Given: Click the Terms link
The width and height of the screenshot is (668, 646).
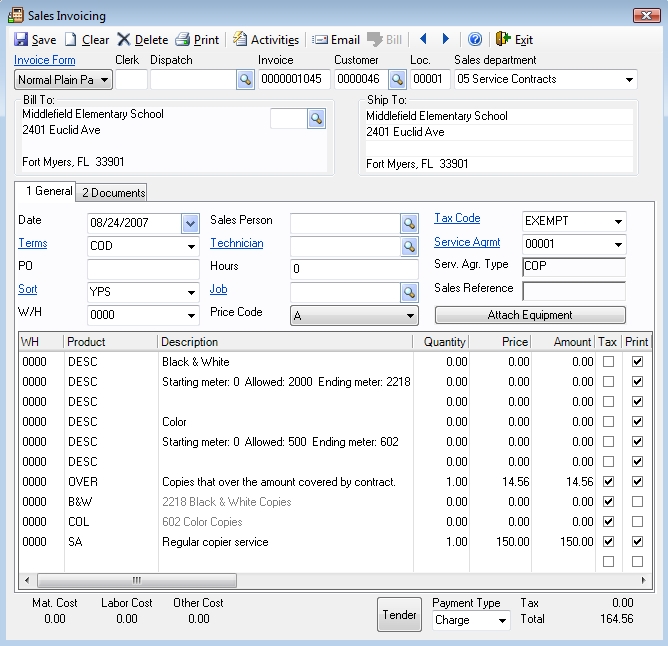Looking at the screenshot, I should 33,243.
